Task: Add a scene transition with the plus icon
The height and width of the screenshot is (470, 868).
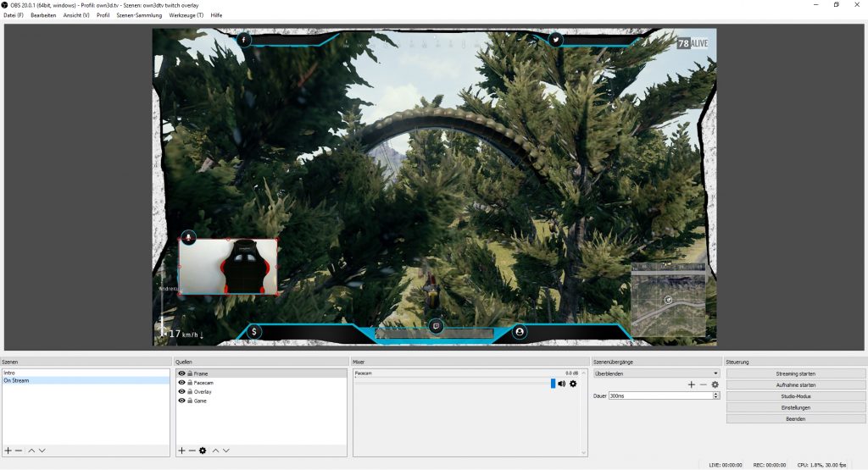Action: pos(691,384)
